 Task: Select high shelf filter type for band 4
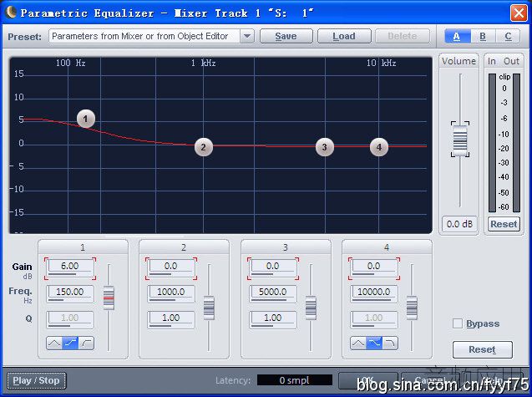(x=374, y=344)
